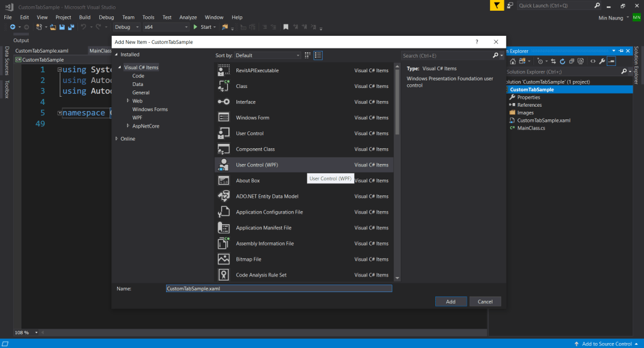
Task: Pick the Bitmap File template icon
Action: tap(223, 259)
